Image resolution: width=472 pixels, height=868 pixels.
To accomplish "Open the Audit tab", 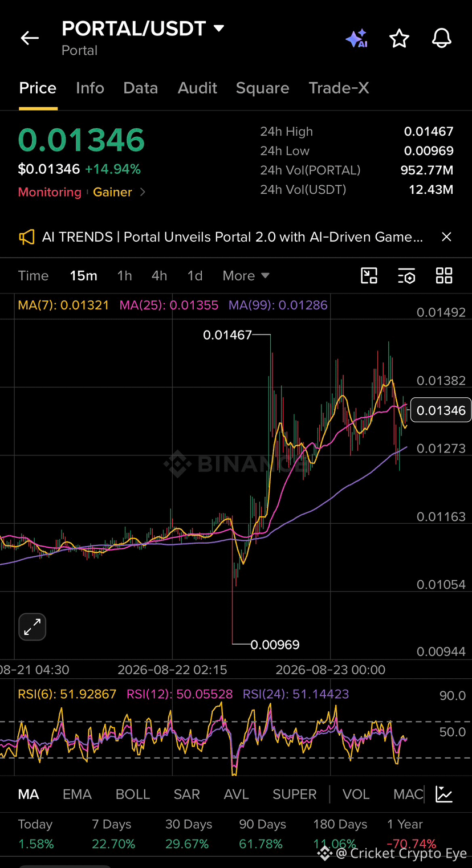I will [197, 88].
